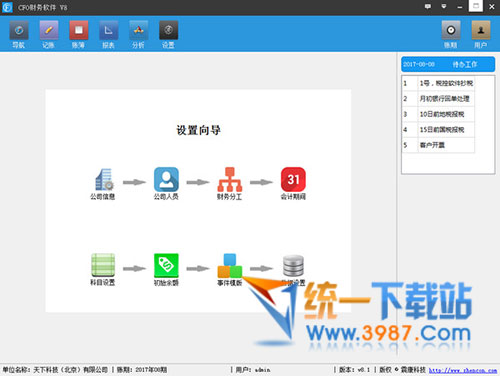Open the 公司信息 company info wizard step
Screen dimensions: 500x376
(x=103, y=180)
